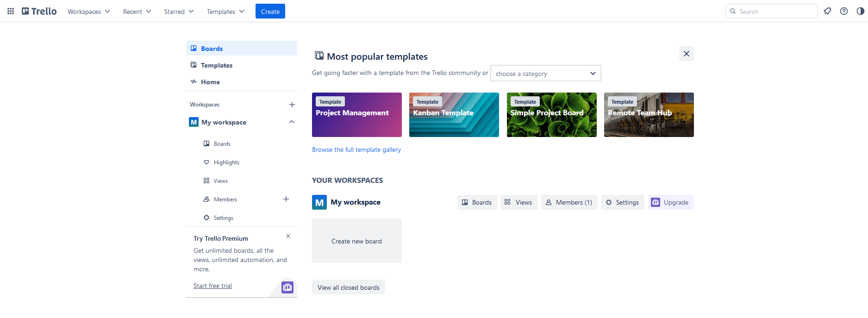Click the large My workspace M avatar
This screenshot has height=318, width=868.
coord(319,202)
